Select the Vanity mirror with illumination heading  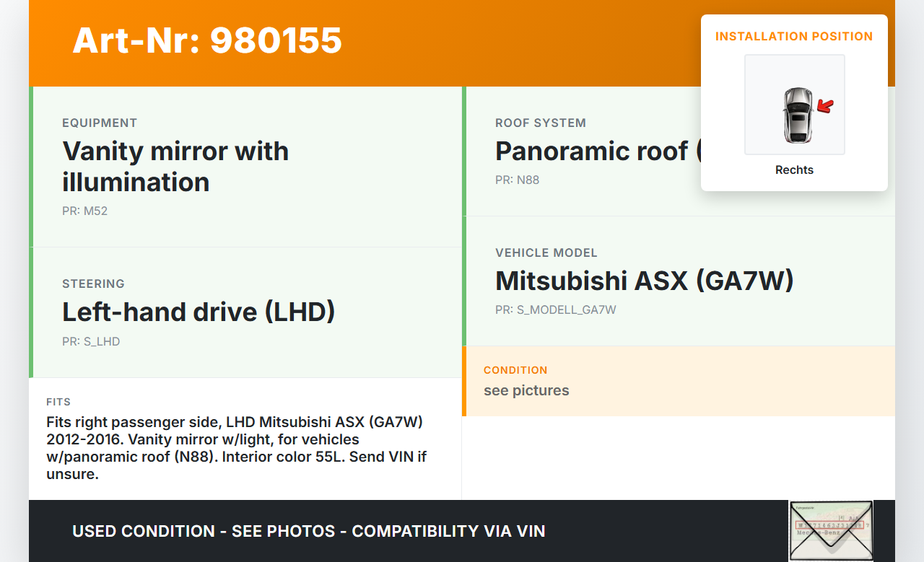click(175, 166)
